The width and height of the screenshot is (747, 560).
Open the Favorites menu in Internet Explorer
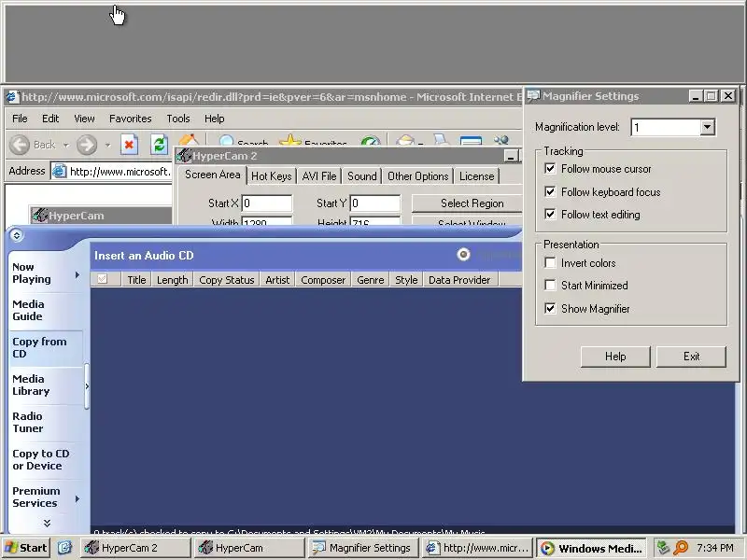(x=130, y=119)
